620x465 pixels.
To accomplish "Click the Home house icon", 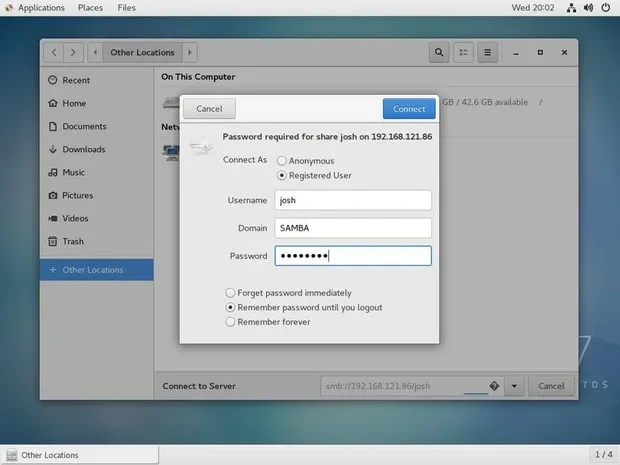I will point(53,103).
